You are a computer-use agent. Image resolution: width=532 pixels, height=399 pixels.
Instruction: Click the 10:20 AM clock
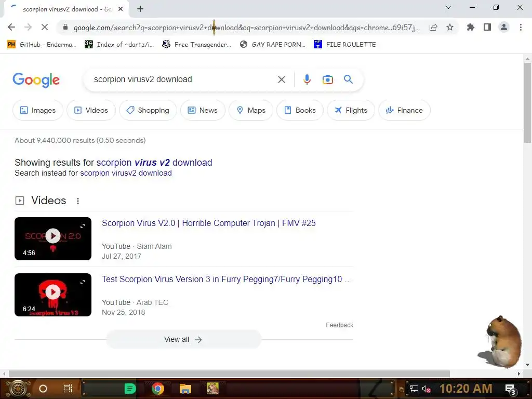tap(466, 389)
